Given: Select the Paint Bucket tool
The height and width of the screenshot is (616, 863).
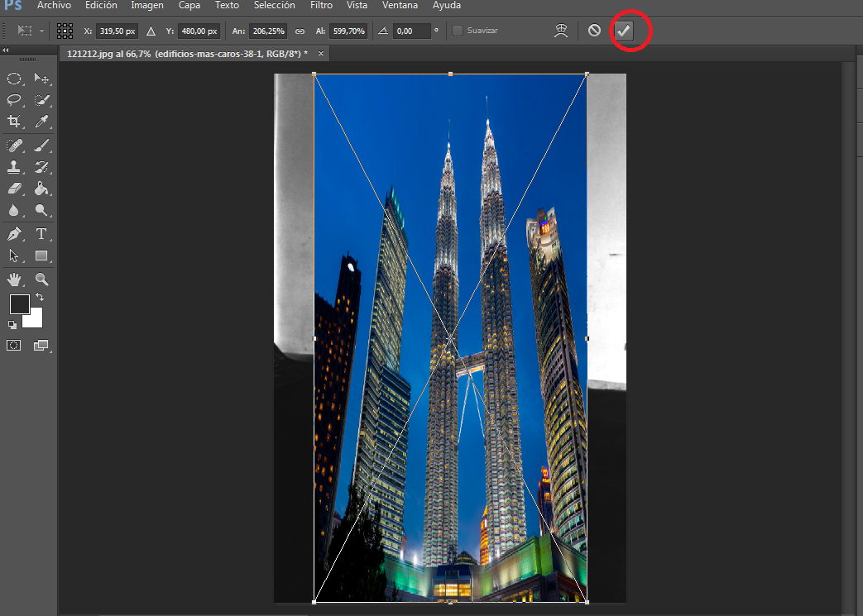Looking at the screenshot, I should pyautogui.click(x=41, y=189).
